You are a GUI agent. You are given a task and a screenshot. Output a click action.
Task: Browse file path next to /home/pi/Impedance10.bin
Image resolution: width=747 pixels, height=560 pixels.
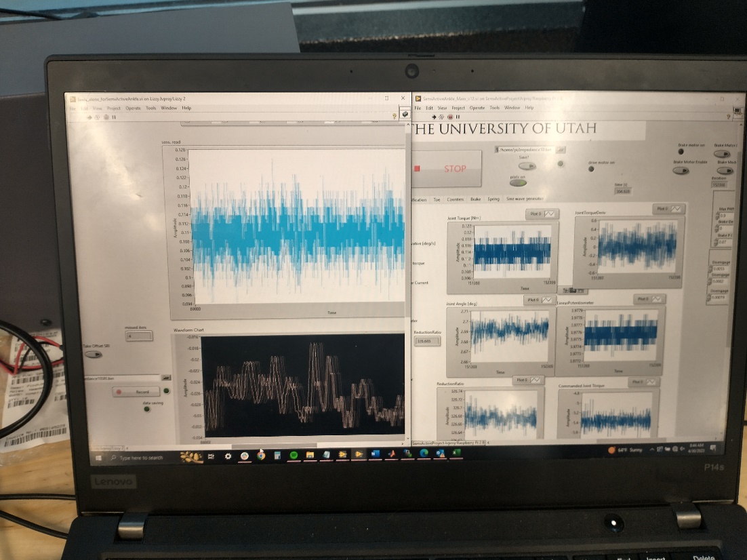point(560,150)
